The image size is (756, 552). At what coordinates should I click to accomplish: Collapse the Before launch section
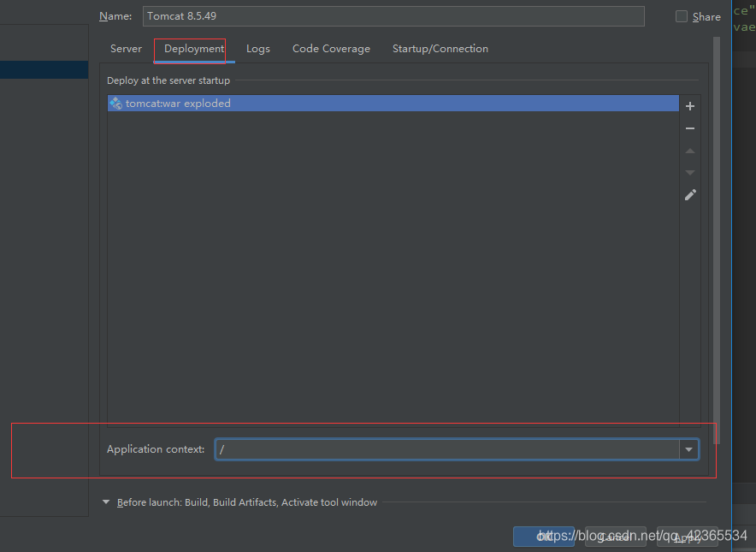tap(106, 502)
